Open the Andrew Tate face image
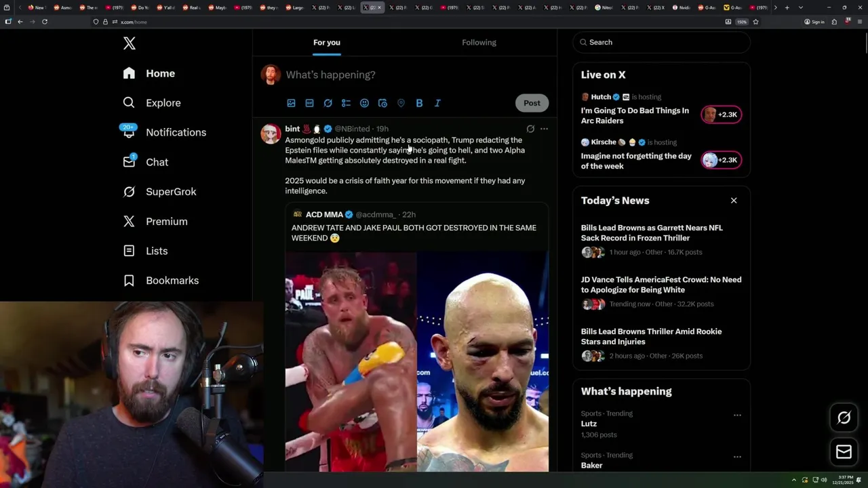 [x=483, y=362]
